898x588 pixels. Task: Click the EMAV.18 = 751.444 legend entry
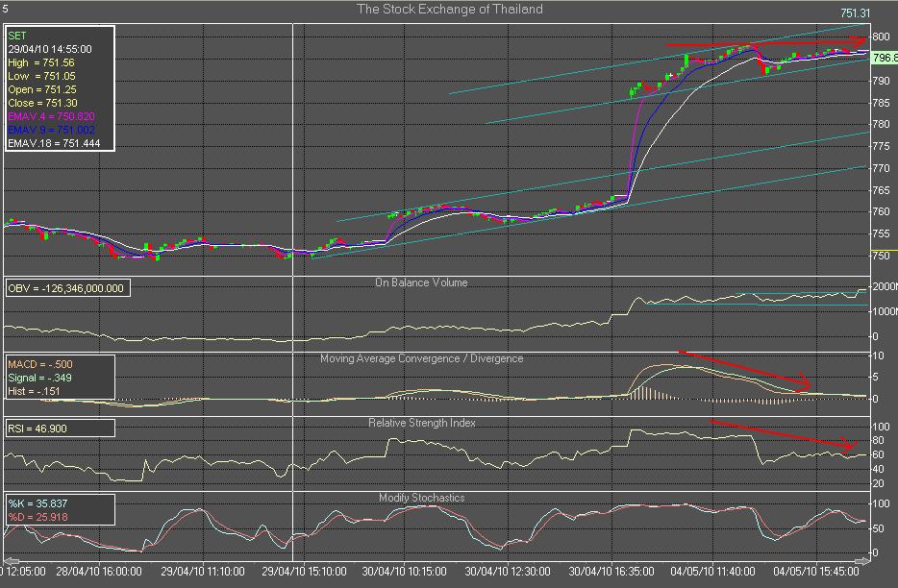[x=54, y=143]
